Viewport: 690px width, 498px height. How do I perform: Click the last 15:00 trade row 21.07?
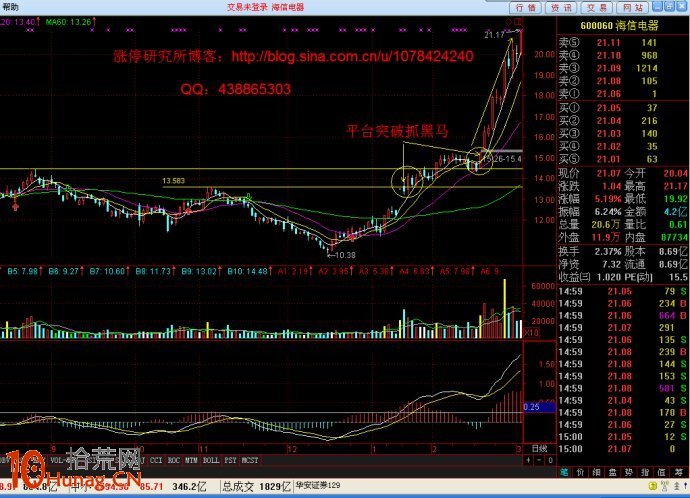tap(624, 449)
